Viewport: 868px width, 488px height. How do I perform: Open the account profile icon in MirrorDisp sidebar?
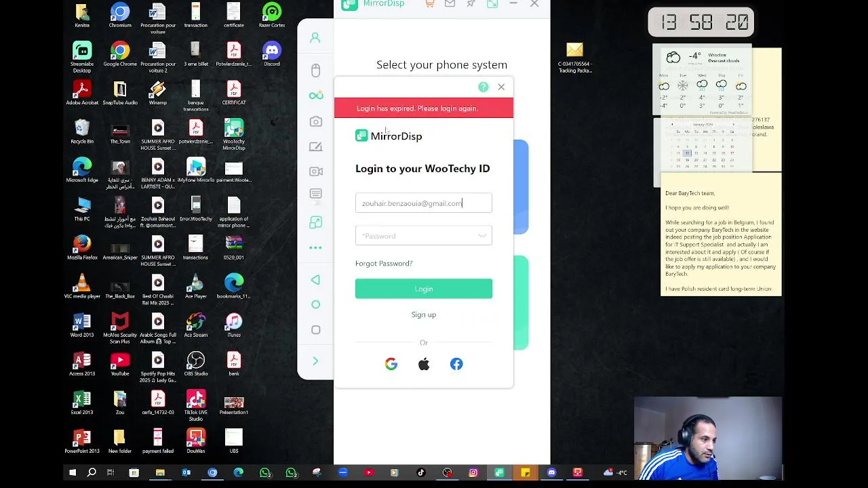(315, 38)
